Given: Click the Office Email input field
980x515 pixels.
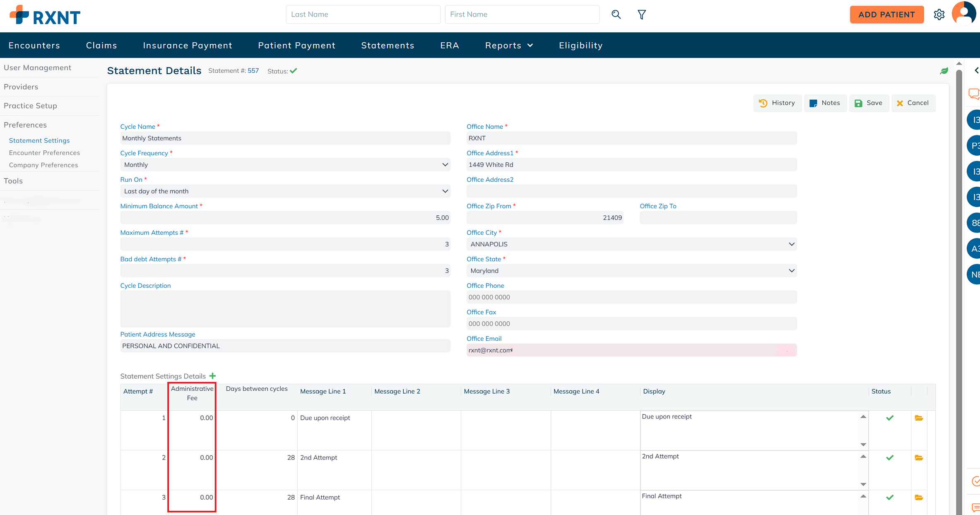Looking at the screenshot, I should click(x=631, y=350).
